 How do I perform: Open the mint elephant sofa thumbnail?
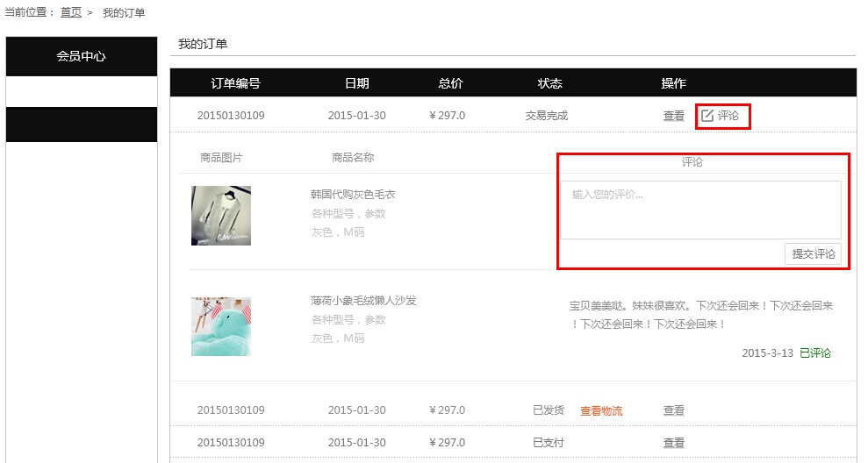pos(221,326)
